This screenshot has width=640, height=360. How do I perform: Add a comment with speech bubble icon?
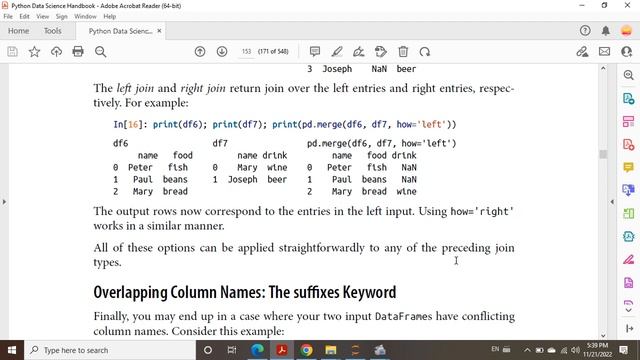click(315, 51)
